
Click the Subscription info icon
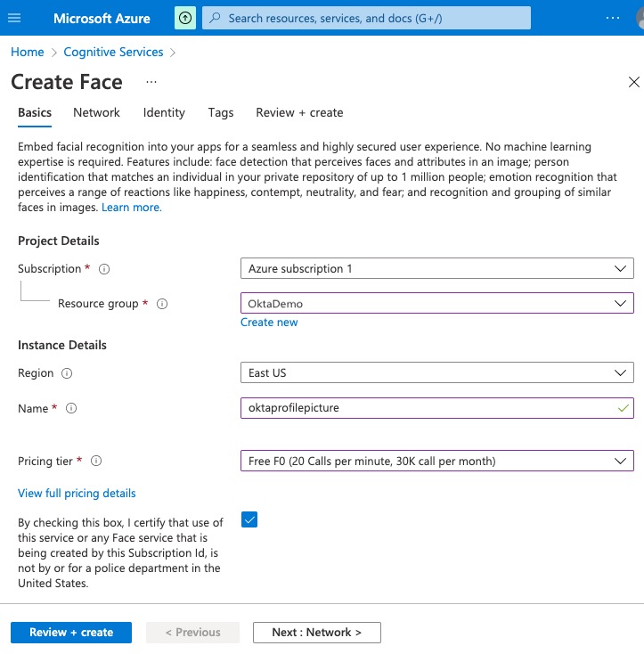click(104, 269)
